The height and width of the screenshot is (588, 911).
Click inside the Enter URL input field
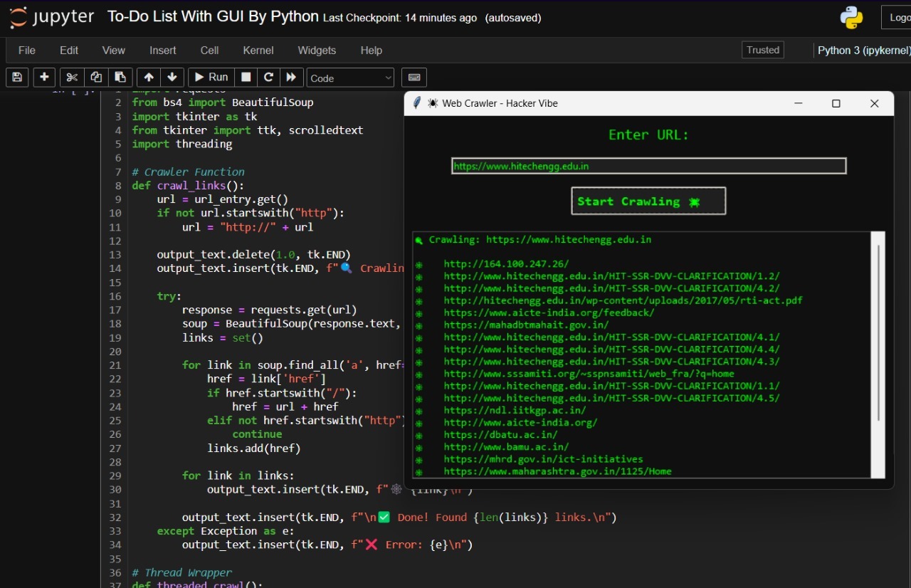click(x=648, y=165)
